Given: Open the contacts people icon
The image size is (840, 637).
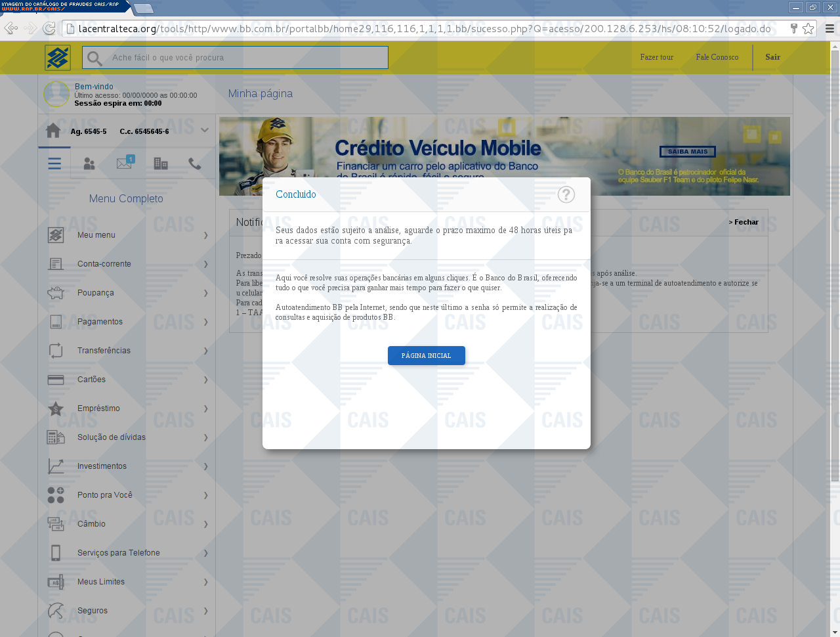Looking at the screenshot, I should point(89,164).
